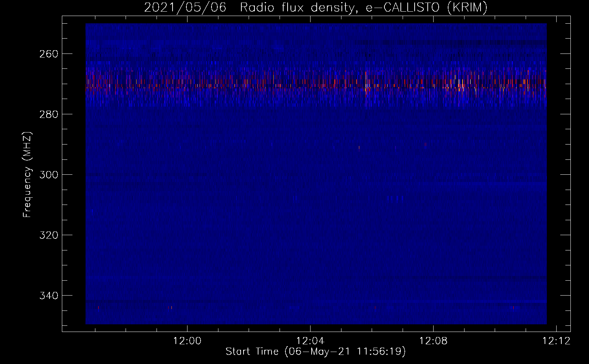Image resolution: width=589 pixels, height=364 pixels.
Task: Select the 320 frequency tick label
Action: coord(49,235)
